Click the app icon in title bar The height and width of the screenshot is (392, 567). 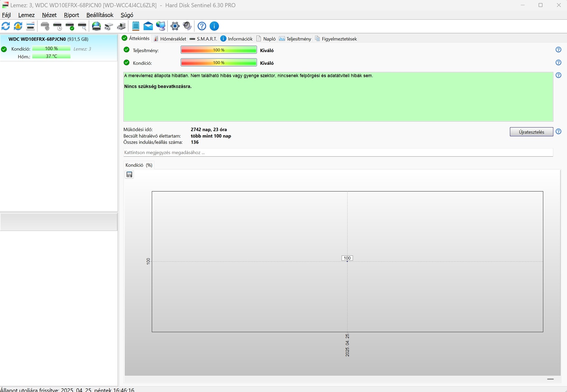pyautogui.click(x=5, y=5)
